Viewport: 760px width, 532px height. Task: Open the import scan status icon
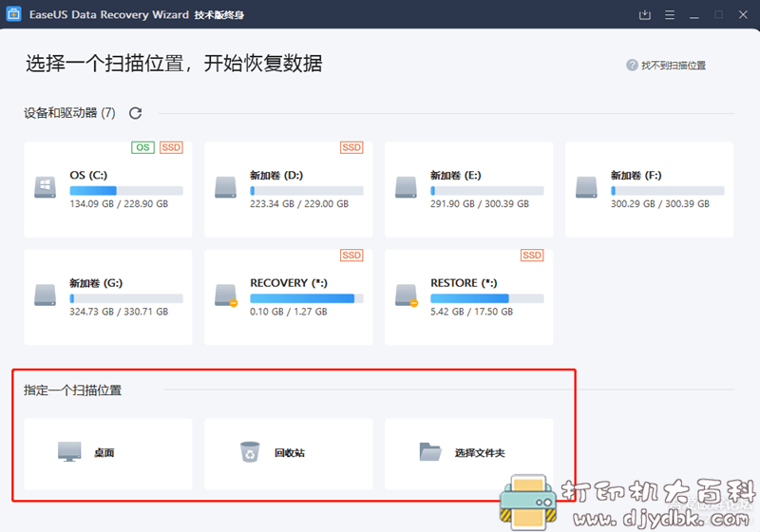644,15
